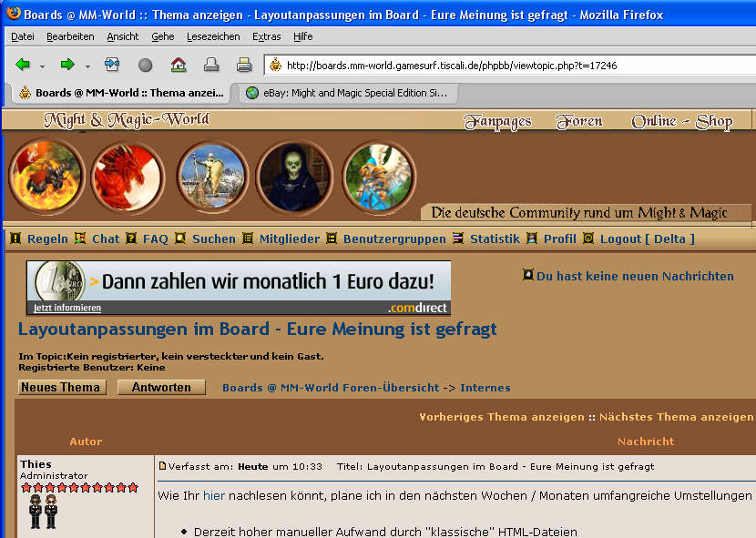Open the Profil link
756x538 pixels.
coord(560,239)
